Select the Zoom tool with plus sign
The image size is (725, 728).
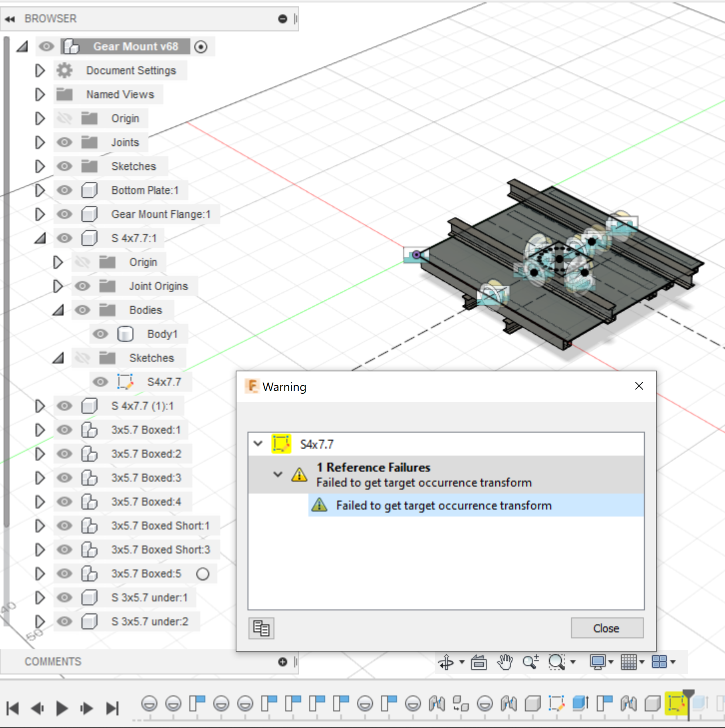(x=530, y=662)
